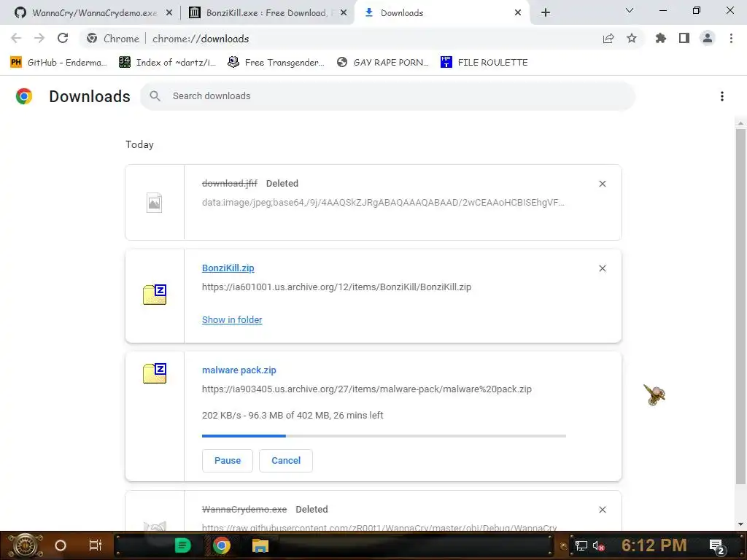Cancel the malware pack.zip download
747x560 pixels.
pyautogui.click(x=286, y=461)
